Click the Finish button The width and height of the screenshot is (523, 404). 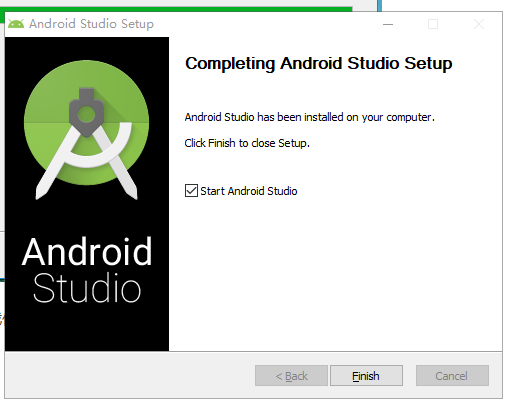366,376
